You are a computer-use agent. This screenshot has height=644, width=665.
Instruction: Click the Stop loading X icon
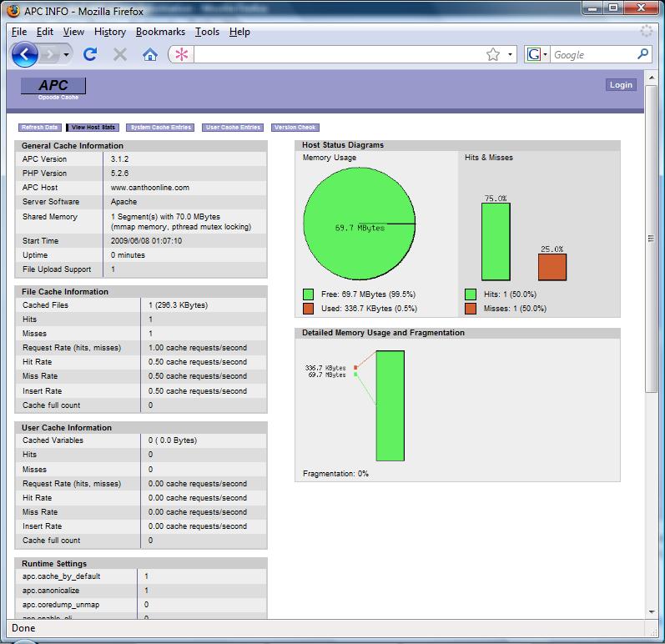tap(120, 54)
